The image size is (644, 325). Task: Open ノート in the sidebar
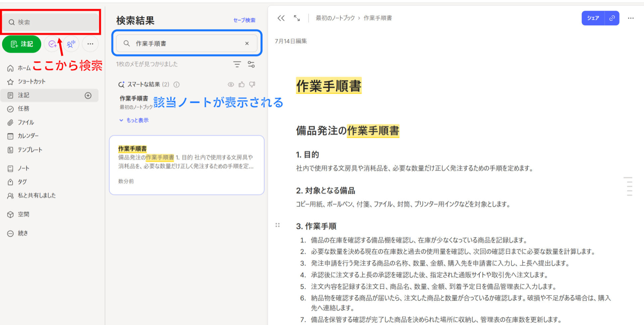18,168
